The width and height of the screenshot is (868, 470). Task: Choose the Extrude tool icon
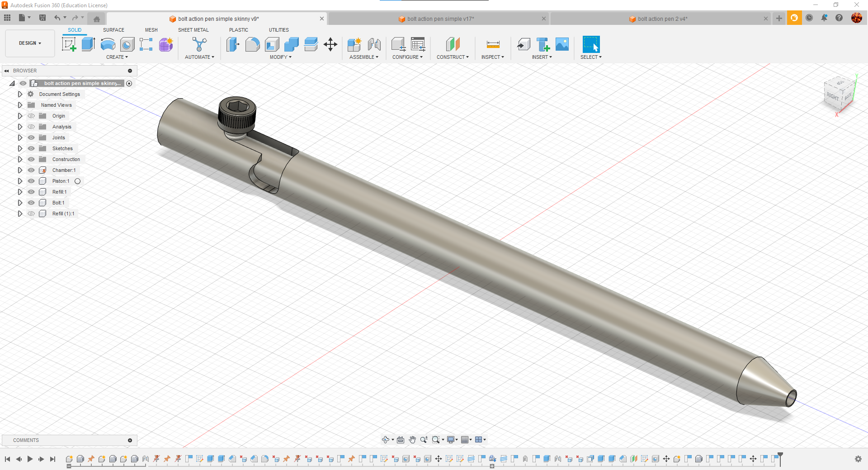(x=88, y=44)
